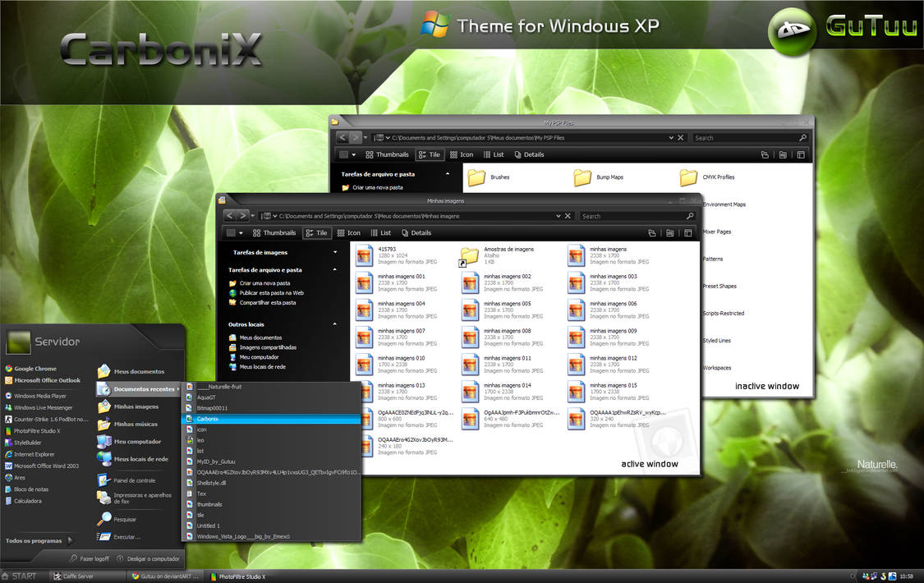Screen dimensions: 924x583
Task: Launch Calculadora from the Start menu
Action: click(24, 501)
